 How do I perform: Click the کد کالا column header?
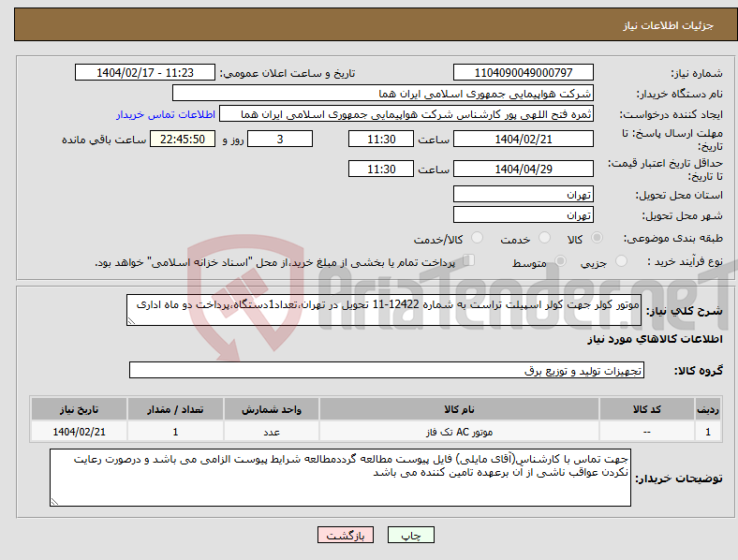coord(647,409)
